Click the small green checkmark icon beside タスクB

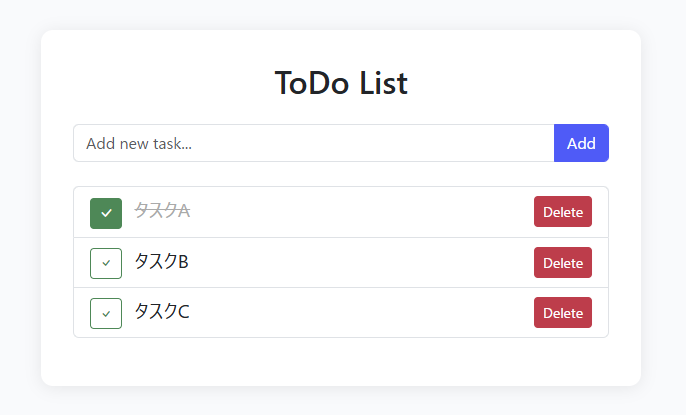click(106, 263)
